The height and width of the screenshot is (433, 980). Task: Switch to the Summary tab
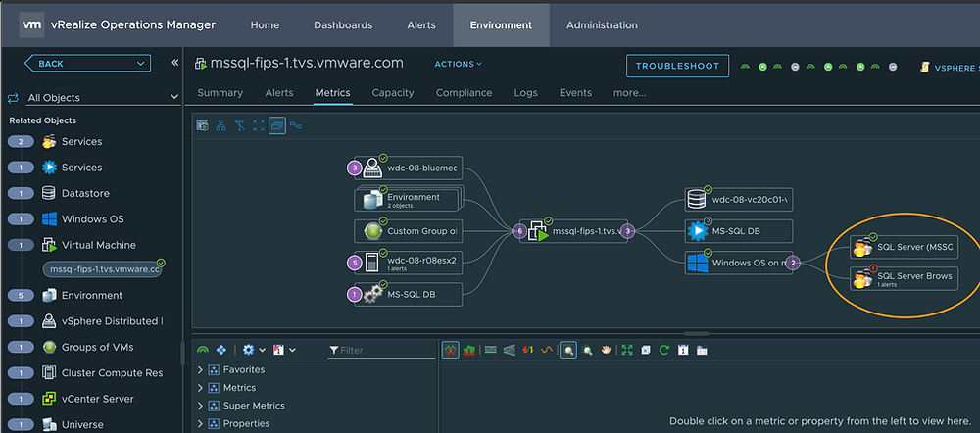[x=220, y=92]
